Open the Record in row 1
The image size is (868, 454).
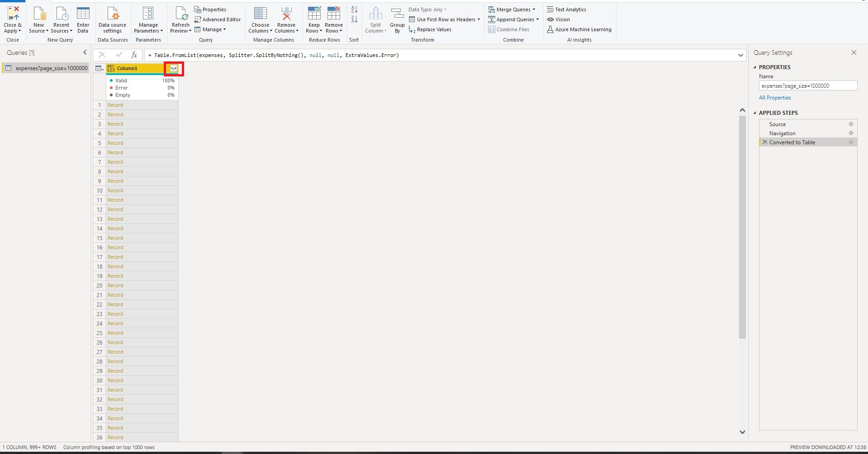tap(115, 105)
